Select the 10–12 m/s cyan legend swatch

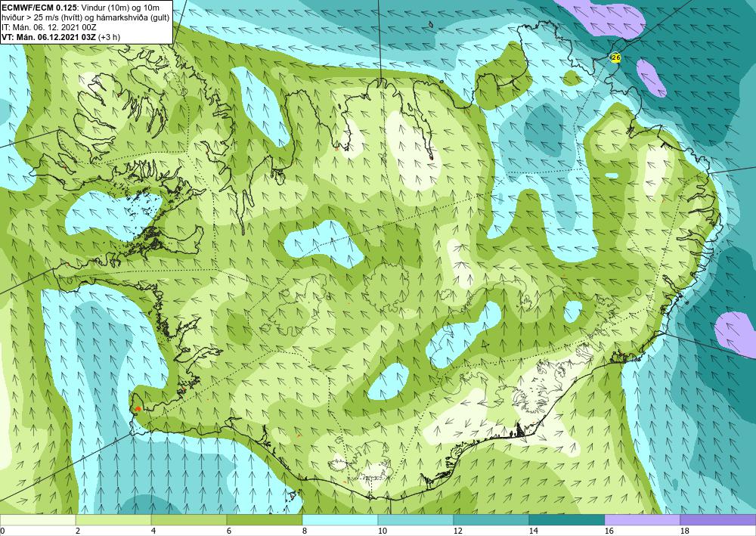416,520
